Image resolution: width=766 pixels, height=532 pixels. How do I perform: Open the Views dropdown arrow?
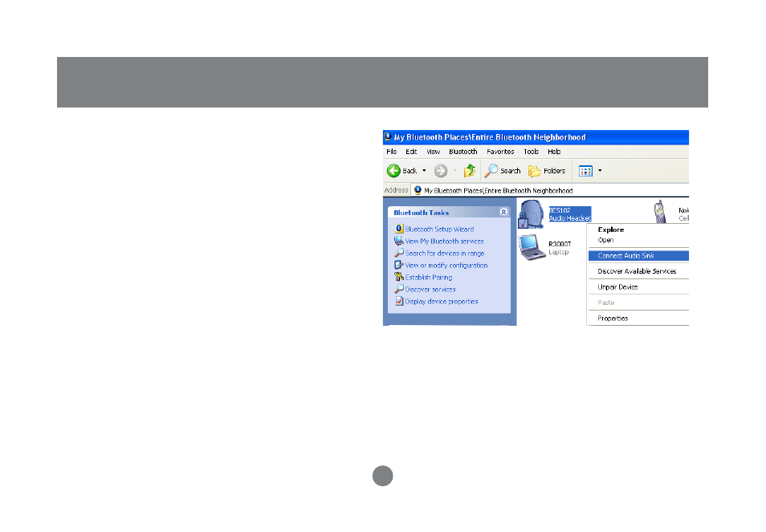(600, 171)
